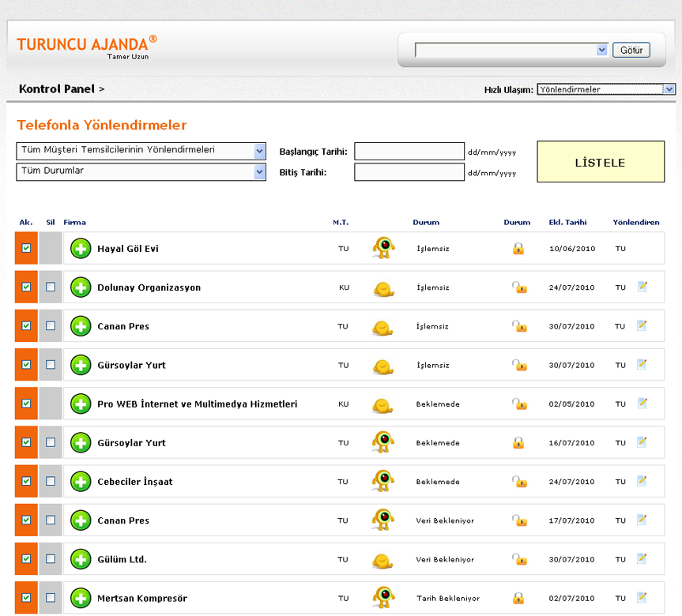Click edit note icon in Dolunay Organizasyon row
The image size is (682, 616).
pos(642,287)
